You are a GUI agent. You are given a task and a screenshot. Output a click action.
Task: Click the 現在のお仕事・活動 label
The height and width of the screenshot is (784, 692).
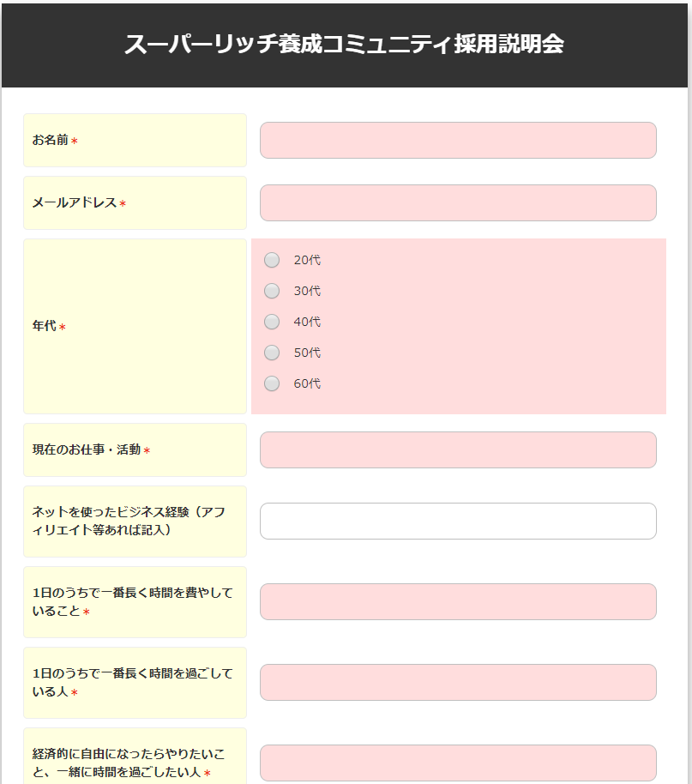coord(87,449)
